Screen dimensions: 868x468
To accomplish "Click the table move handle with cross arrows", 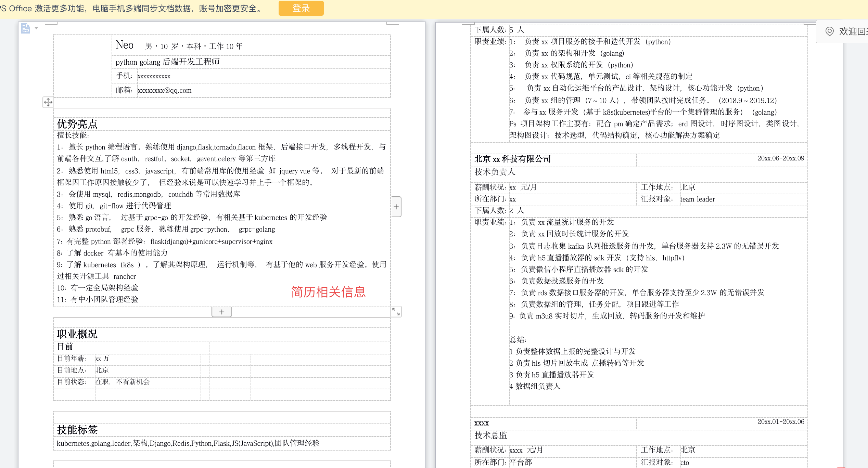I will (48, 102).
